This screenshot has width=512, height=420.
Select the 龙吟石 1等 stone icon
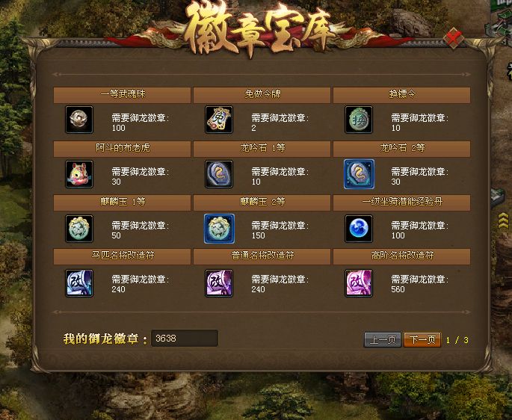click(219, 174)
